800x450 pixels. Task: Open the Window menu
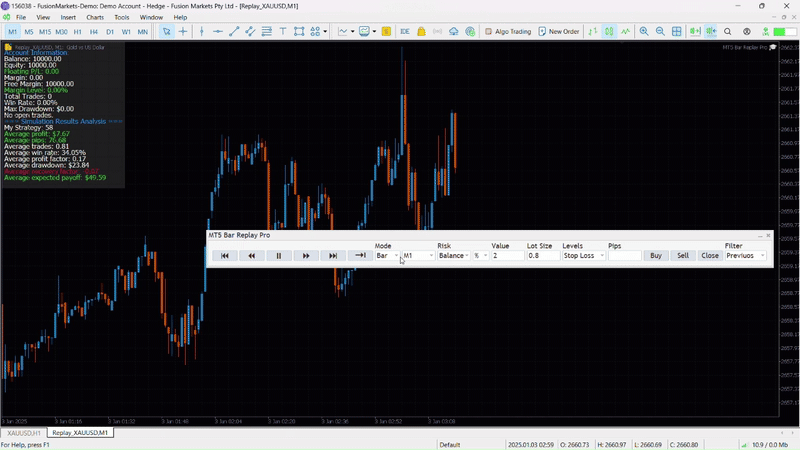pyautogui.click(x=151, y=17)
